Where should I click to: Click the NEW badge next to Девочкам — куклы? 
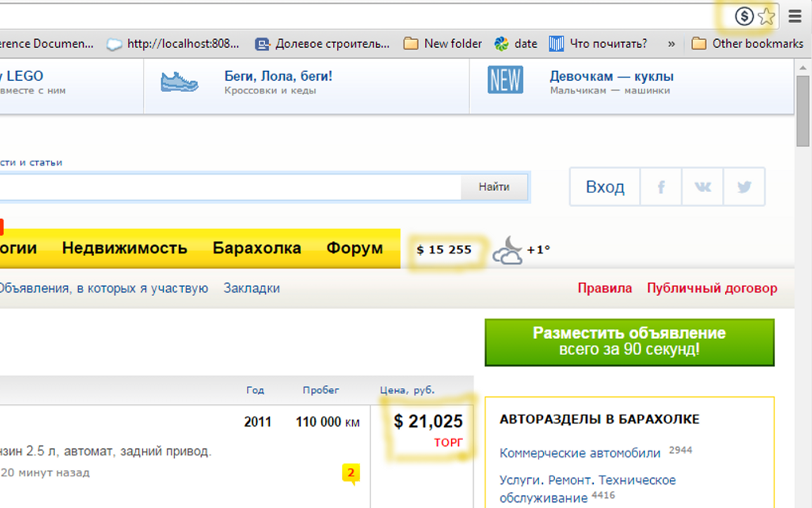click(x=505, y=81)
